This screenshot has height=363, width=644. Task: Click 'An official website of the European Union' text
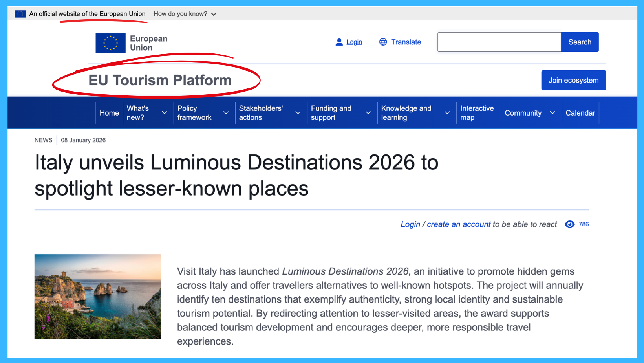[x=87, y=14]
